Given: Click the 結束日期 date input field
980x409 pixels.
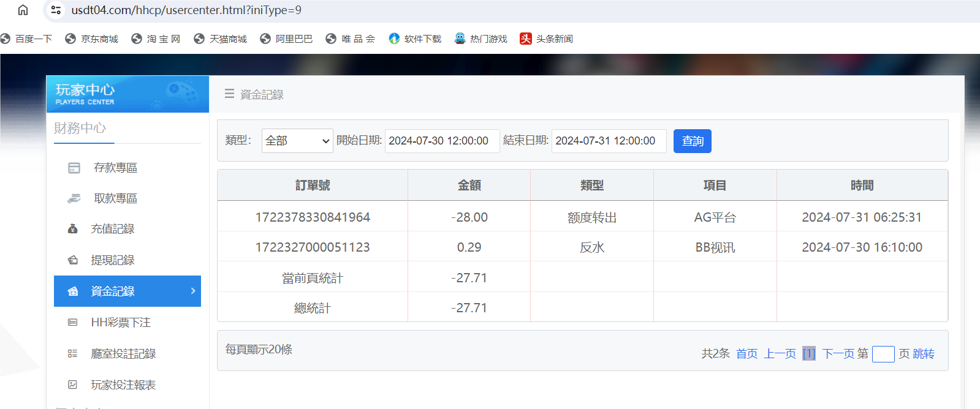Looking at the screenshot, I should point(608,141).
